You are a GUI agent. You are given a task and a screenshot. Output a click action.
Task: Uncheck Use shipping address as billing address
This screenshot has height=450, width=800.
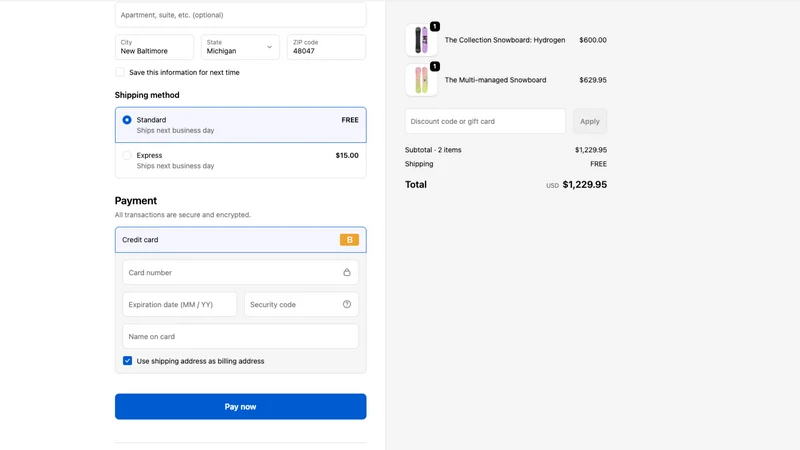coord(128,361)
